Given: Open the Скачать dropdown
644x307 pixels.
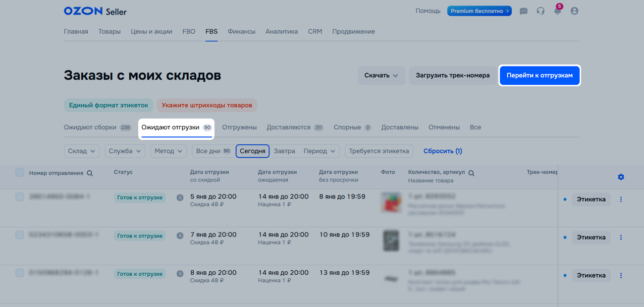Looking at the screenshot, I should pyautogui.click(x=381, y=75).
